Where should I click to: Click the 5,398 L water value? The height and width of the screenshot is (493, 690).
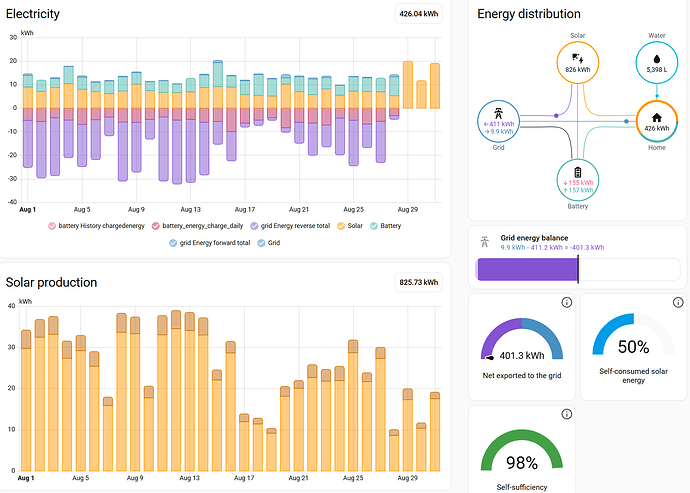point(657,70)
